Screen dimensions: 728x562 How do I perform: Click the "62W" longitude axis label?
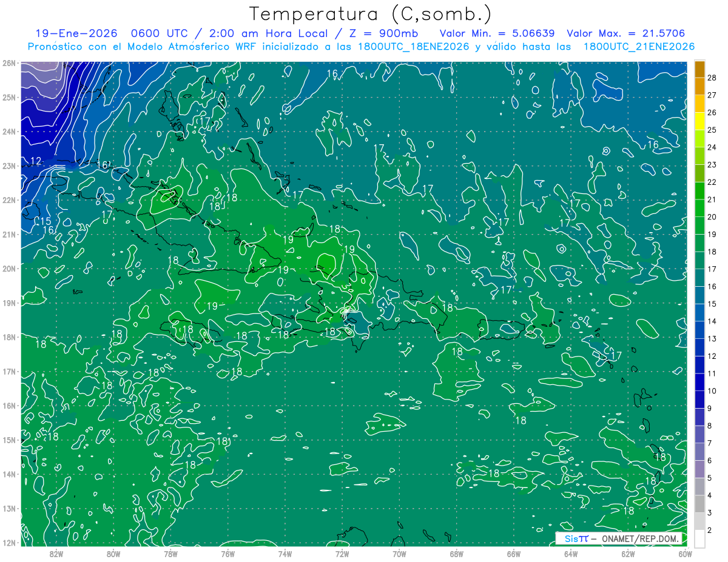click(629, 554)
